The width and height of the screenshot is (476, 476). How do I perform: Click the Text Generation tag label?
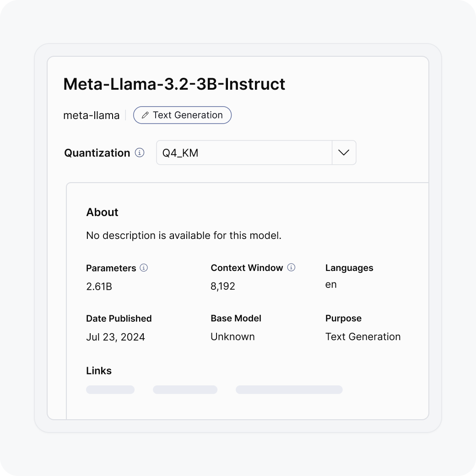(188, 115)
